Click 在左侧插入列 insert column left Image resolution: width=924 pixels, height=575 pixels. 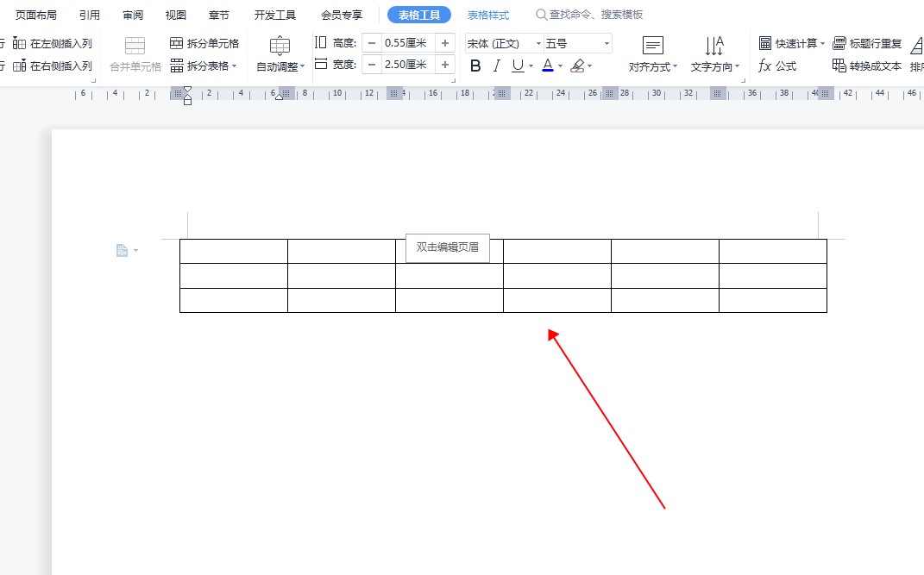point(53,43)
